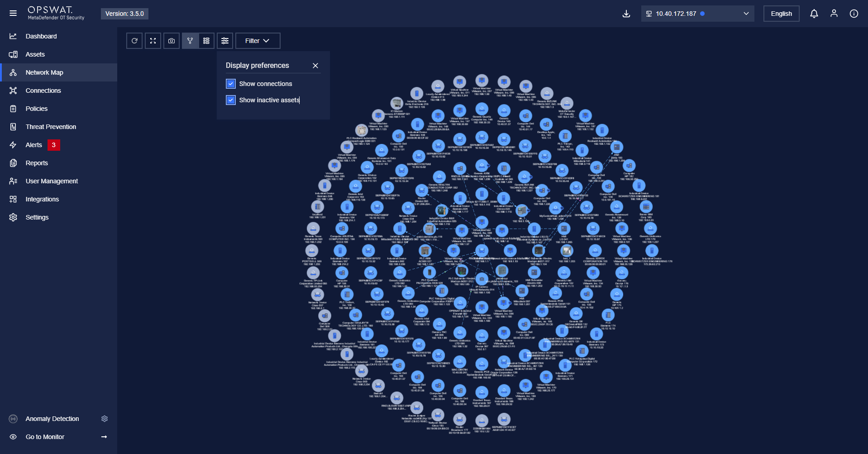
Task: Toggle Show connections checkbox
Action: 231,84
